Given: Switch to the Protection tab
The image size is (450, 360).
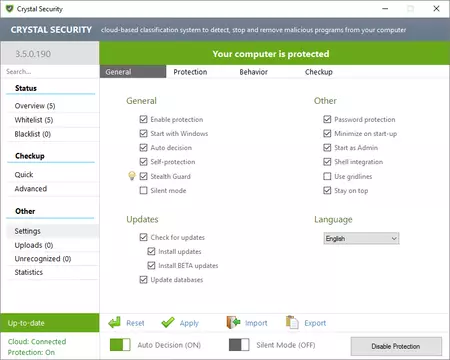Looking at the screenshot, I should coord(190,72).
